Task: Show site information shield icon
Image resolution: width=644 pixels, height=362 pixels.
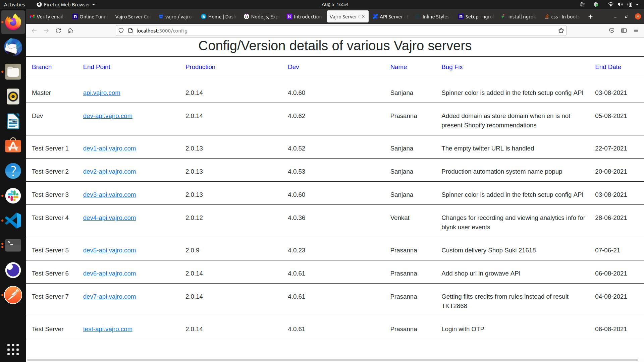Action: [x=121, y=31]
